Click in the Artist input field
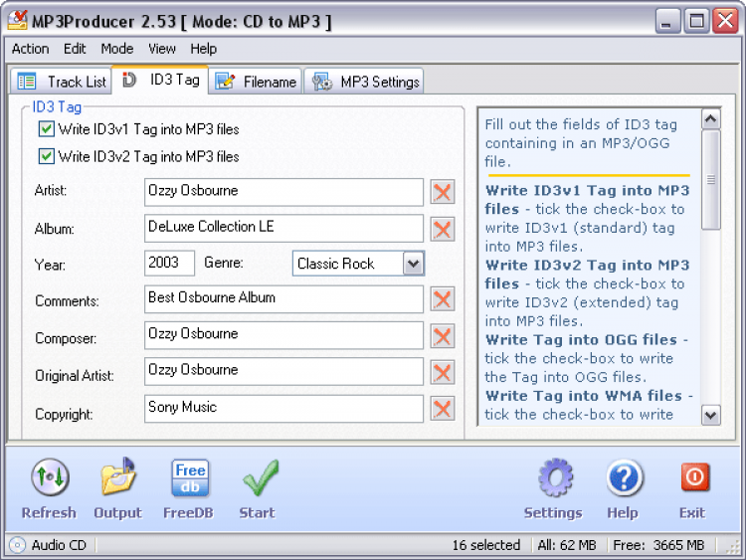The width and height of the screenshot is (746, 560). tap(283, 192)
